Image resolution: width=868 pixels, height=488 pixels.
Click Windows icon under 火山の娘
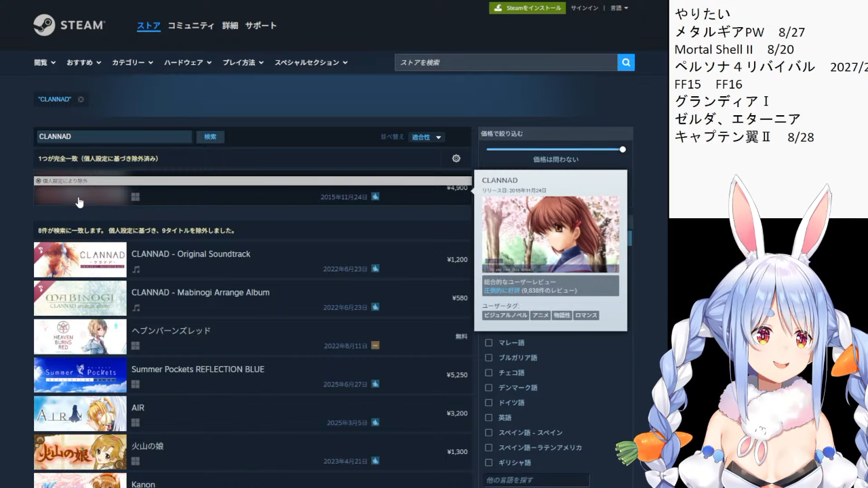coord(136,462)
